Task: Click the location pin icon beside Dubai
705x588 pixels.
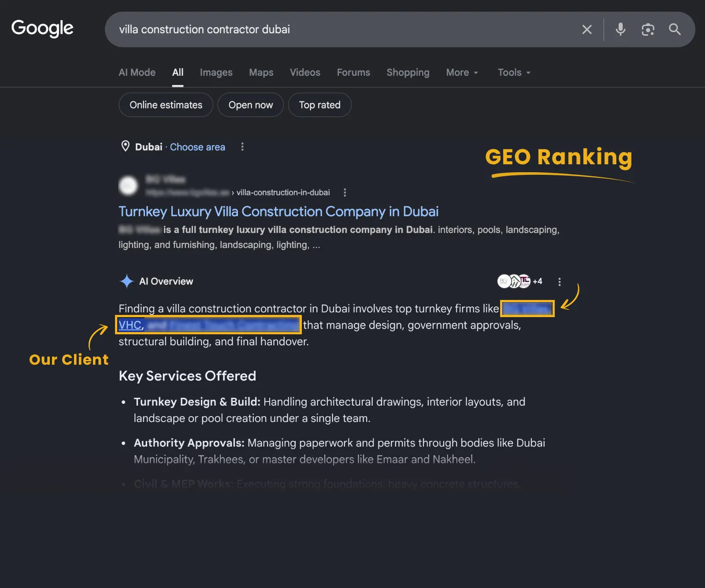Action: [125, 146]
